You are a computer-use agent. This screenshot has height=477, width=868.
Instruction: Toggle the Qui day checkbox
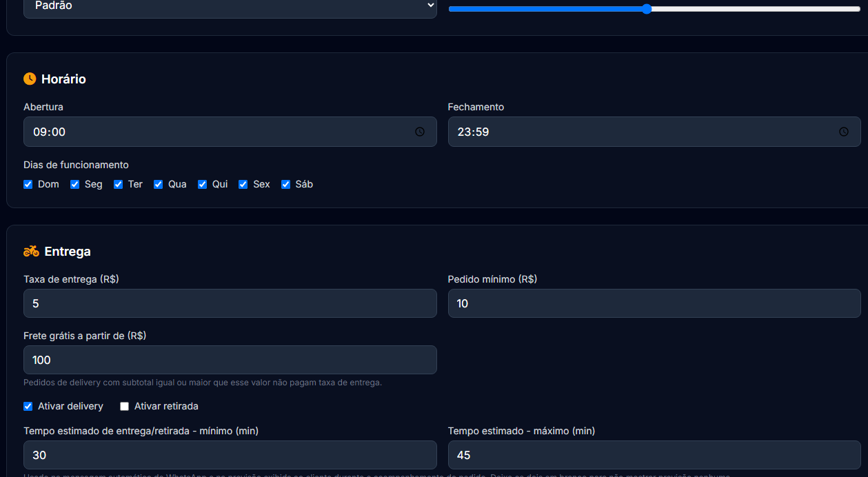[202, 184]
